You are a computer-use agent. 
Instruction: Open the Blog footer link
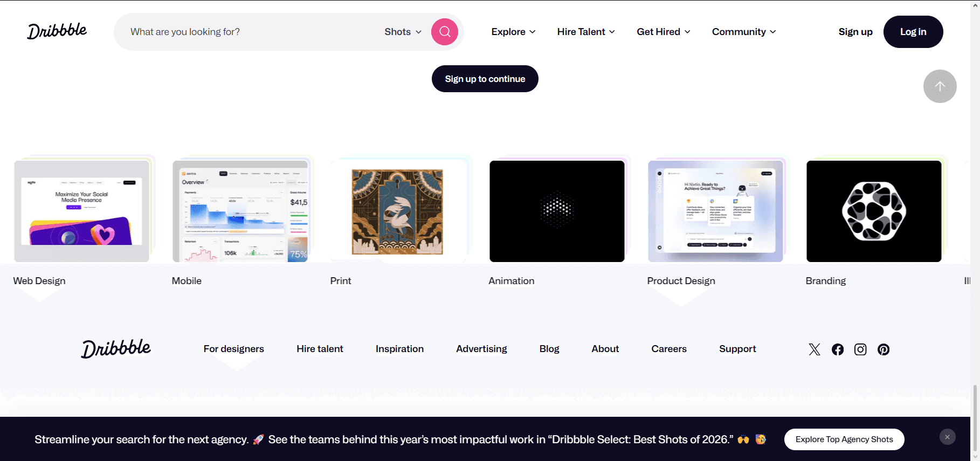(x=549, y=349)
